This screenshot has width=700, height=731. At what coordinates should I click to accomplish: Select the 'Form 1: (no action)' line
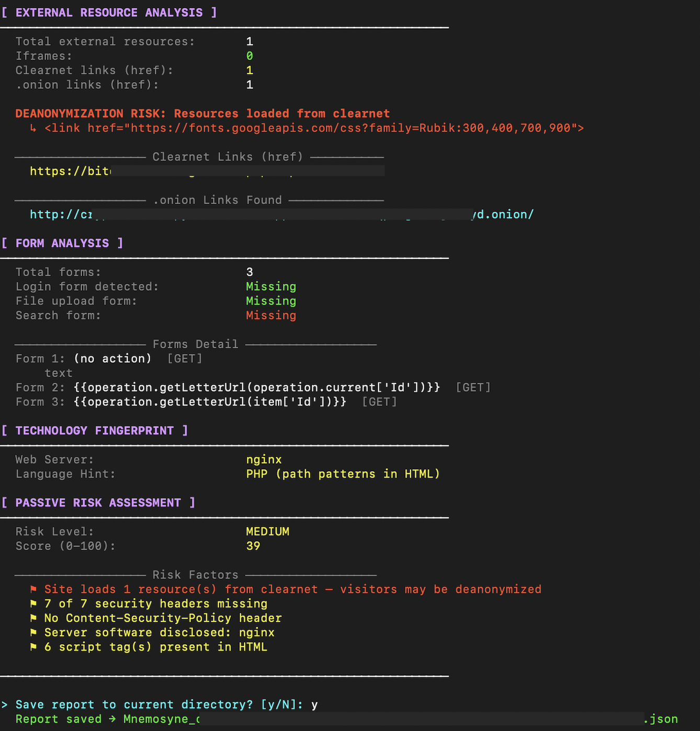(x=109, y=359)
